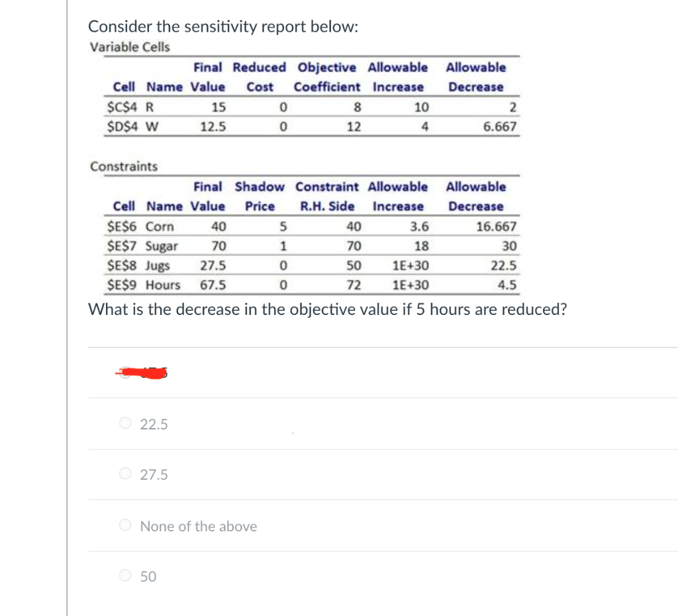Click the question text about reducing 5 hours

(x=327, y=309)
